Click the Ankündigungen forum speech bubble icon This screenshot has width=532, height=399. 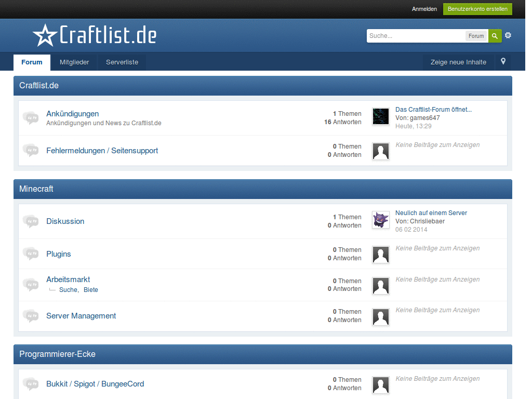[x=31, y=118]
